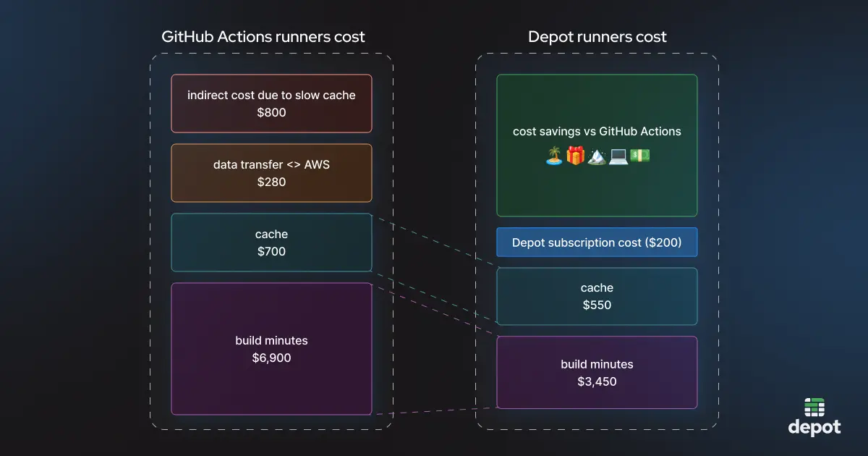
Task: Toggle the 'data transfer <> AWS' box
Action: [271, 173]
